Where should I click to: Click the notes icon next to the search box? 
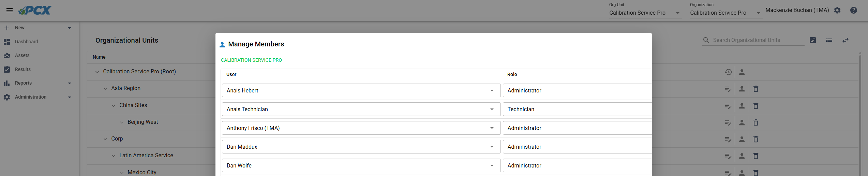click(x=813, y=40)
